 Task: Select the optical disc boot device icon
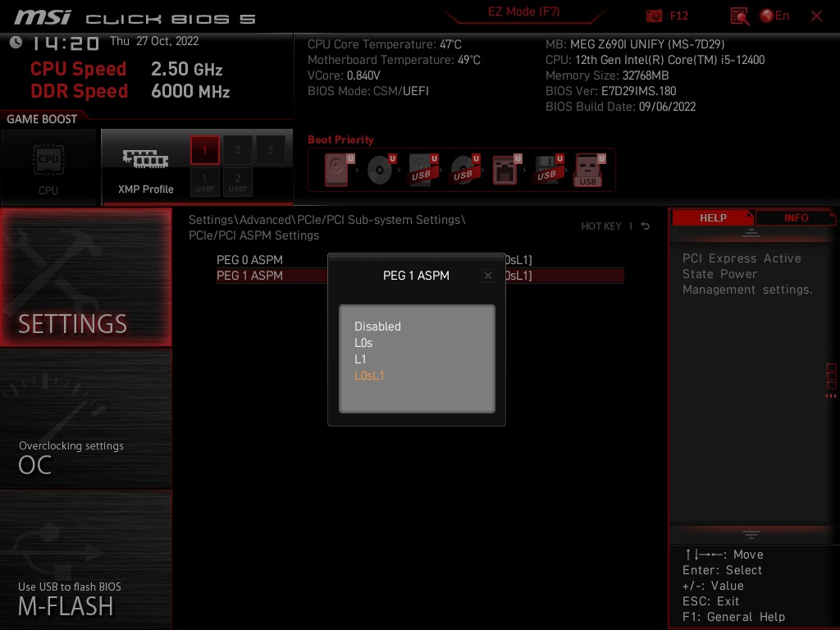[x=381, y=170]
